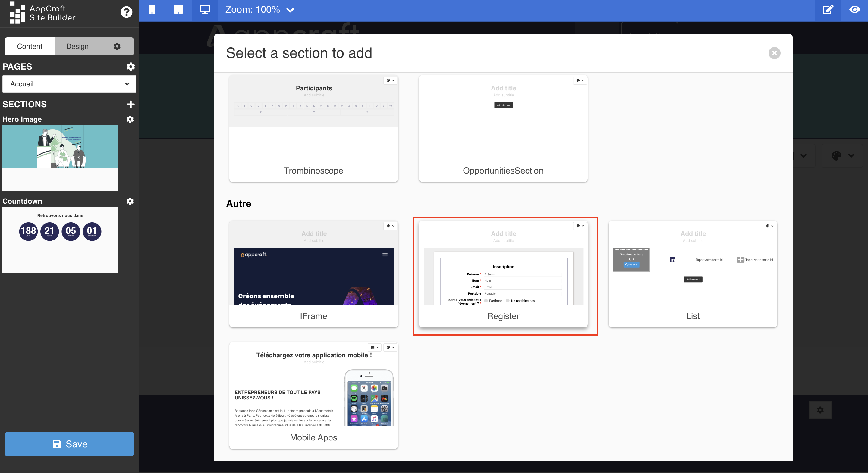868x473 pixels.
Task: Switch to the Content tab
Action: (30, 46)
